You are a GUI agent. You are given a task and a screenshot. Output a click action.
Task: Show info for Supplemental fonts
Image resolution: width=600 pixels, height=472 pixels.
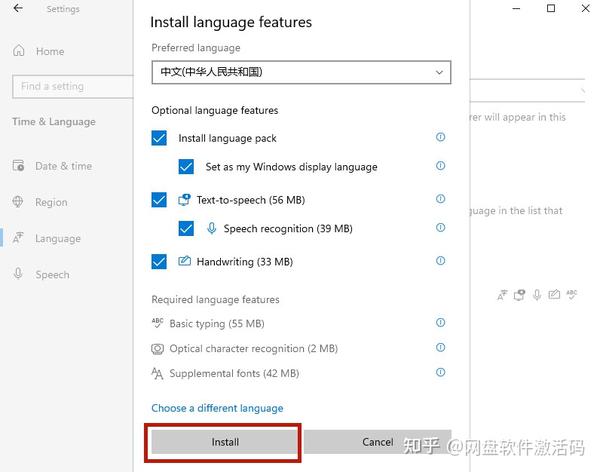[440, 372]
